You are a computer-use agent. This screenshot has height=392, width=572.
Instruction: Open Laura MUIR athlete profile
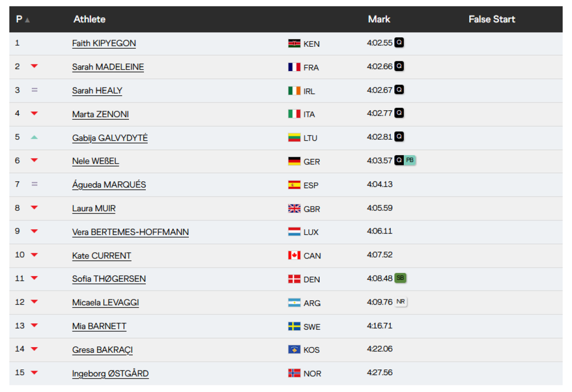tap(93, 208)
